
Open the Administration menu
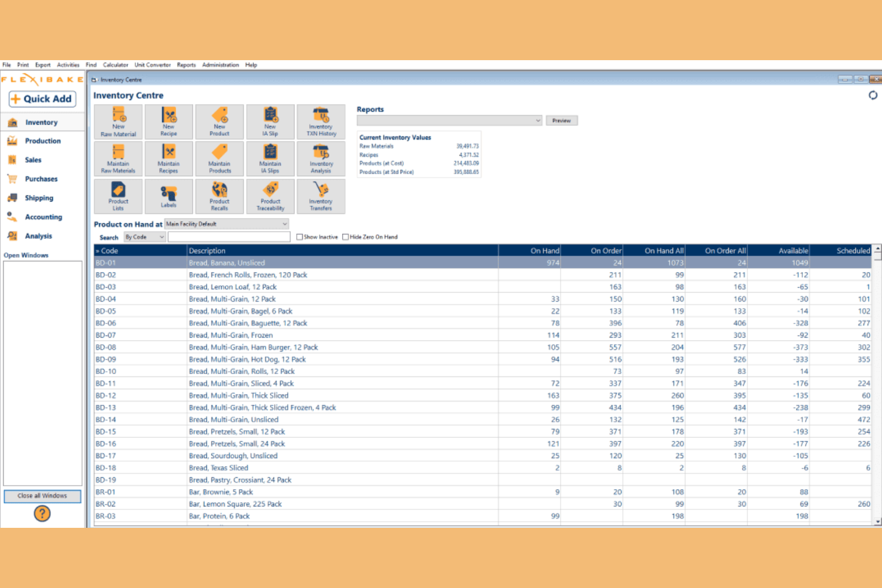(220, 65)
